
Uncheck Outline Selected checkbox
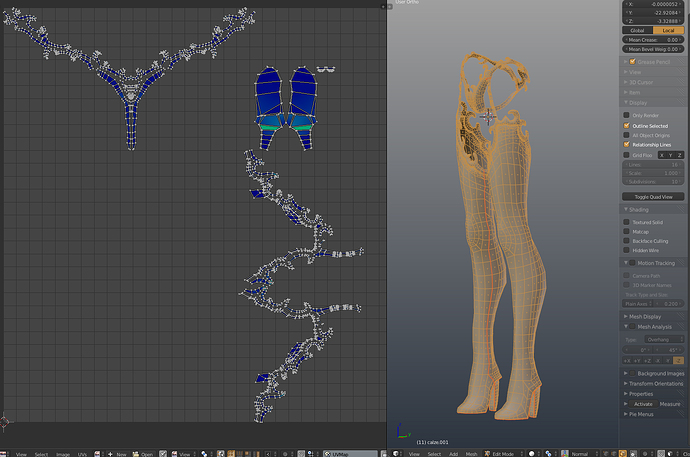click(626, 125)
